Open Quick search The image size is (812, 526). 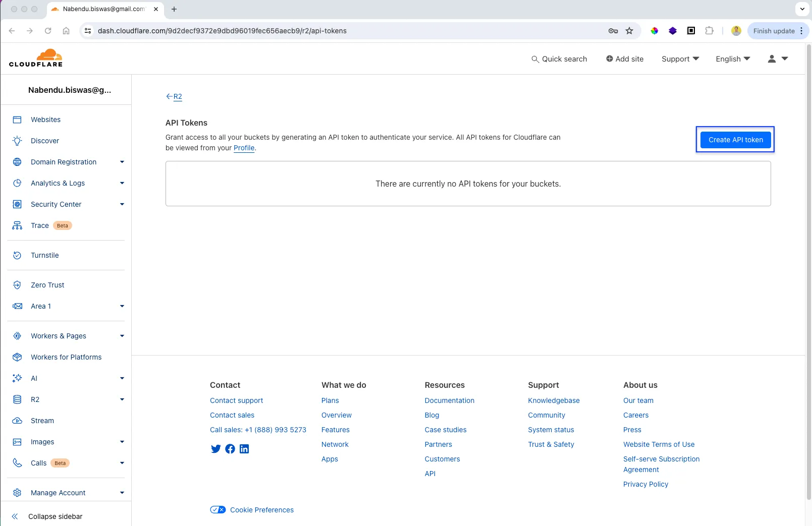coord(559,59)
